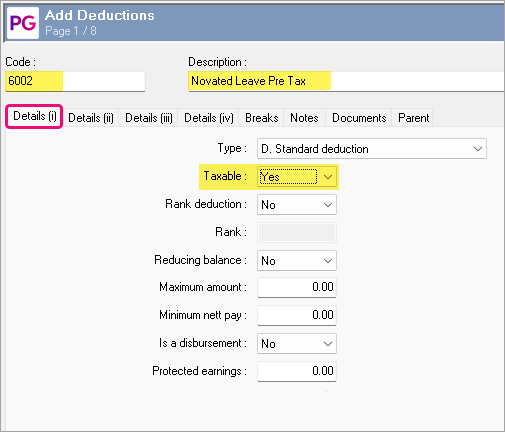Go to the Notes tab

coord(304,118)
